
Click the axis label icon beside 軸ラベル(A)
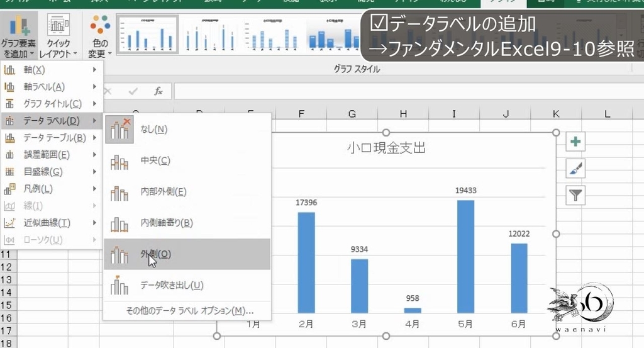[x=9, y=87]
